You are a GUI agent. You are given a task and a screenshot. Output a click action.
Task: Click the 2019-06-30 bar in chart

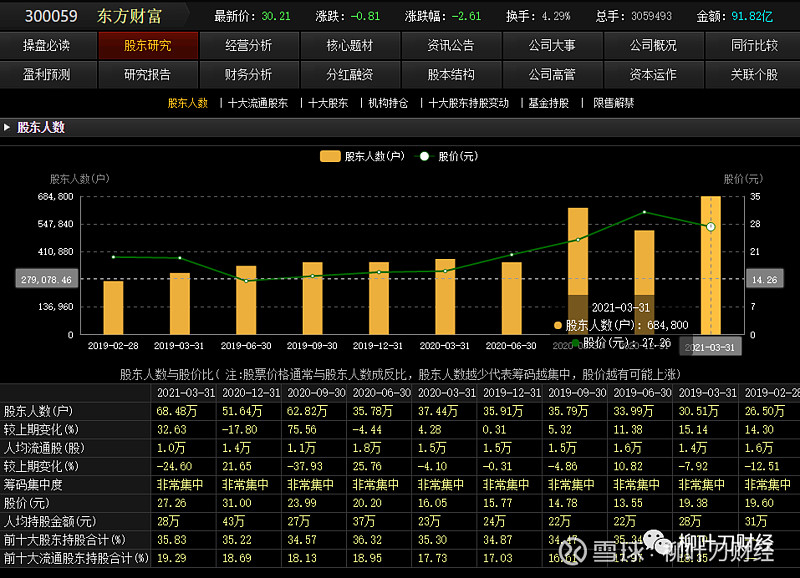pos(246,300)
